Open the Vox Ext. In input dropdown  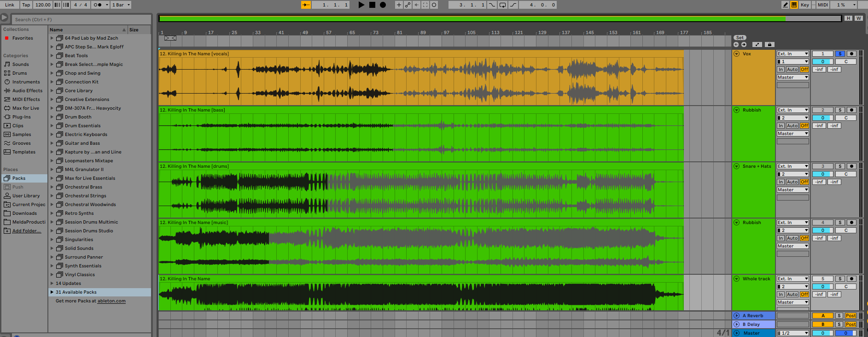pos(793,54)
